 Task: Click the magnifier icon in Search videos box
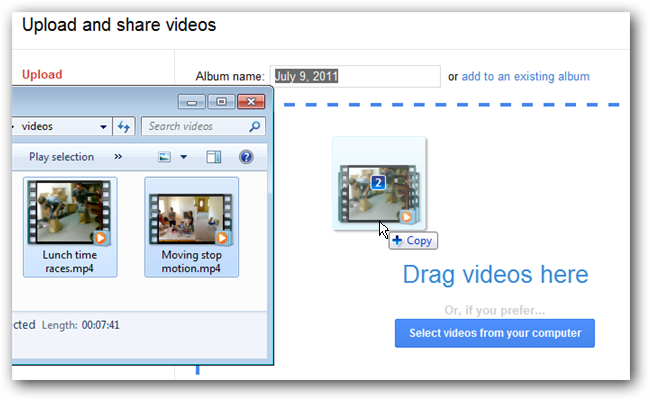[x=255, y=126]
